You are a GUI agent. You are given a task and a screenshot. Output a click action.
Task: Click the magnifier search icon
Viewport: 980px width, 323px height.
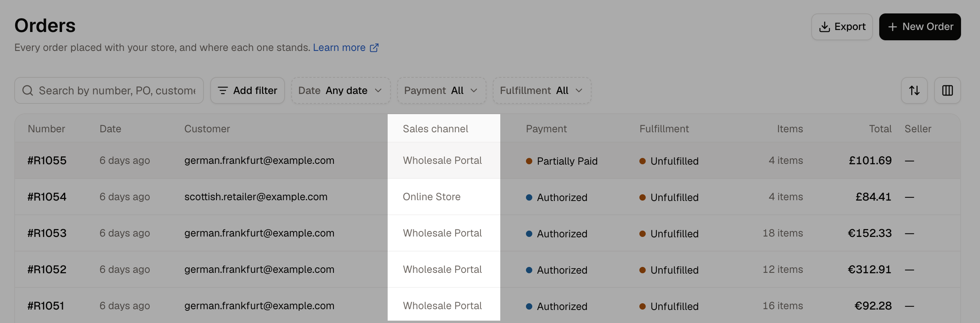[x=28, y=90]
